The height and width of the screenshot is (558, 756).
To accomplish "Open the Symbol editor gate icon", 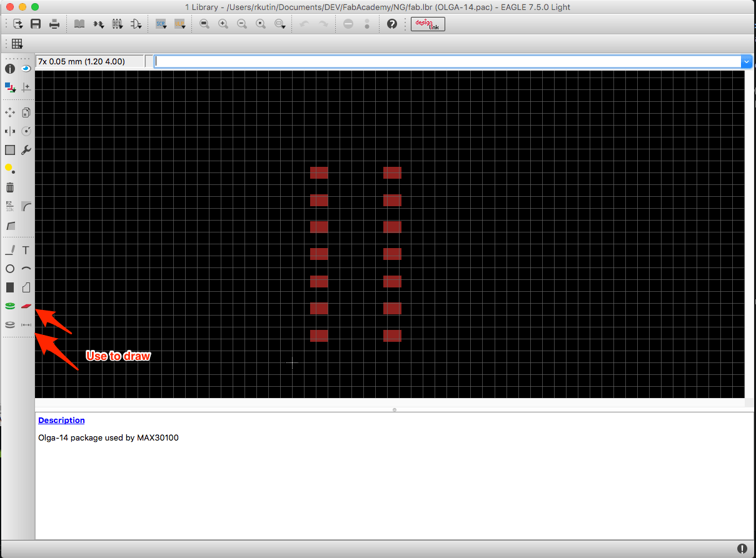I will [136, 24].
